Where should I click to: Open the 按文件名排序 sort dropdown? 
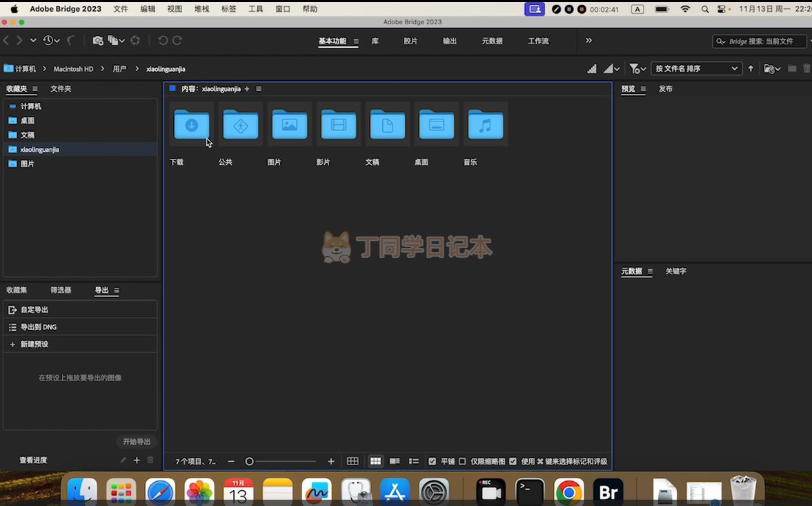tap(696, 68)
